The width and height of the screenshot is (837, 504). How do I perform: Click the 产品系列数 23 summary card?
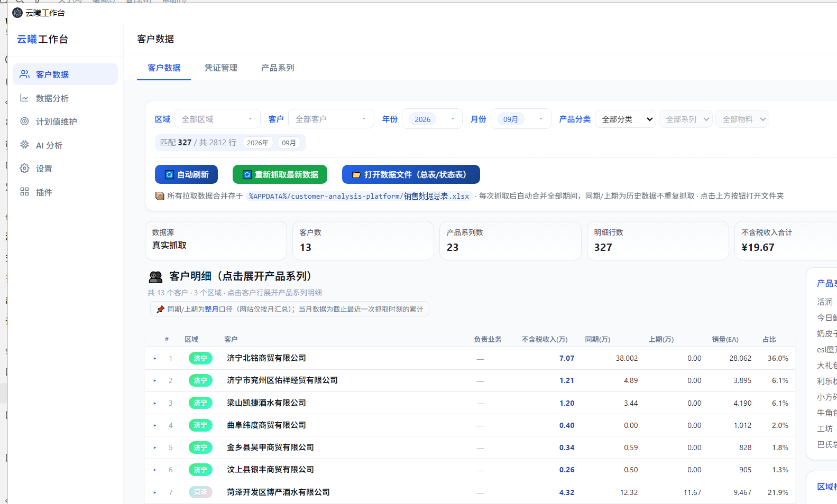coord(510,240)
